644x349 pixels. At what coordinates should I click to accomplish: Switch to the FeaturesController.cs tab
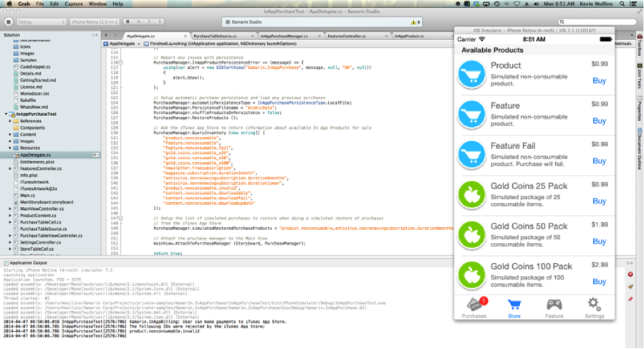347,36
